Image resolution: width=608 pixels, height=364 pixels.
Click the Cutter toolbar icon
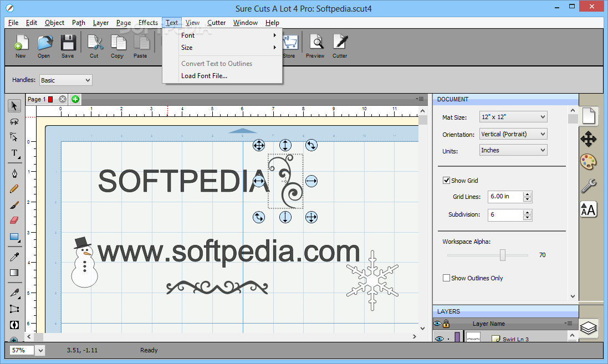[x=340, y=46]
